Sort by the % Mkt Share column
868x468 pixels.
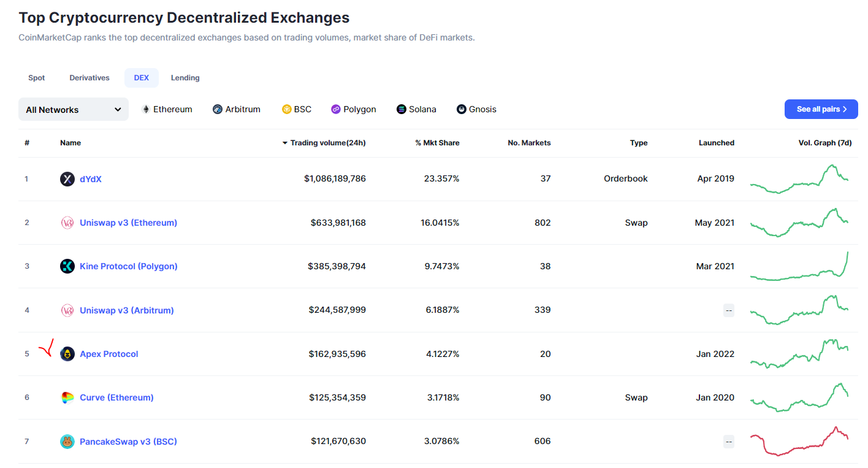(437, 143)
